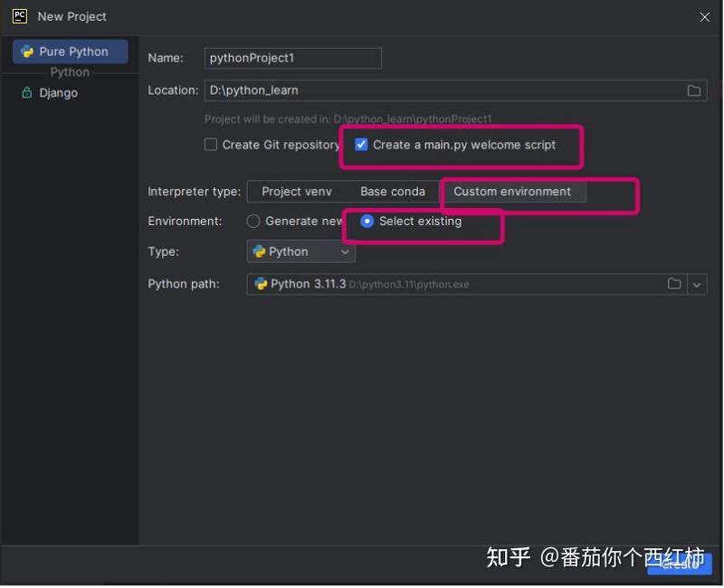Click the Name input field

293,58
